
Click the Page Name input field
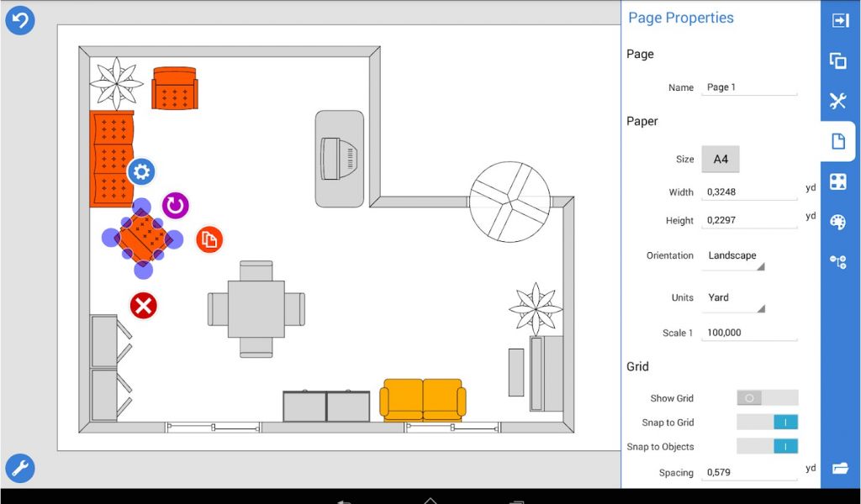[x=748, y=87]
